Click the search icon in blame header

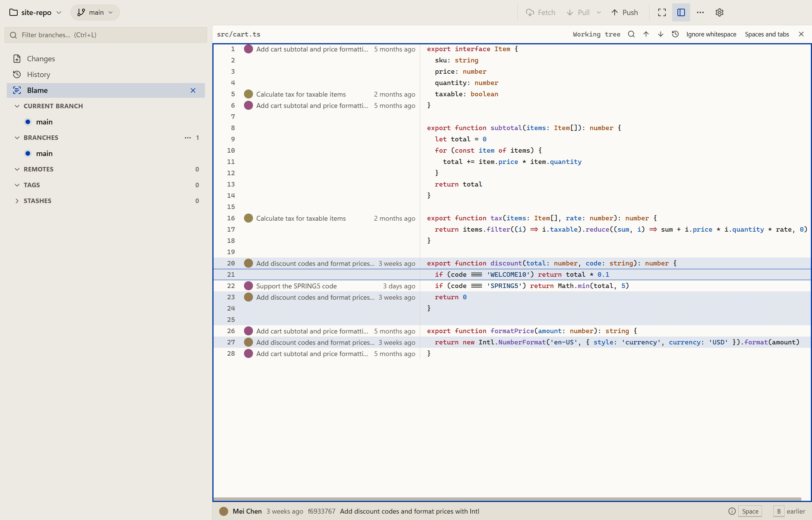pyautogui.click(x=631, y=34)
